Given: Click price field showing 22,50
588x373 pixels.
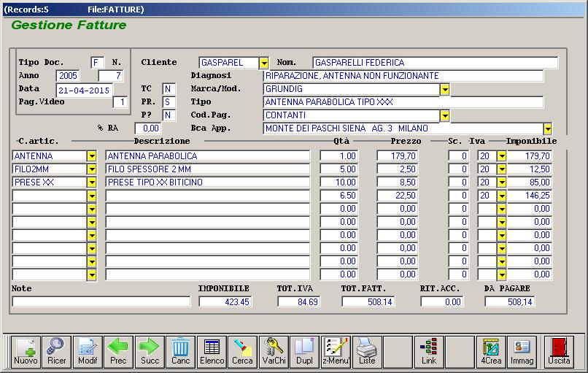Looking at the screenshot, I should coord(398,195).
